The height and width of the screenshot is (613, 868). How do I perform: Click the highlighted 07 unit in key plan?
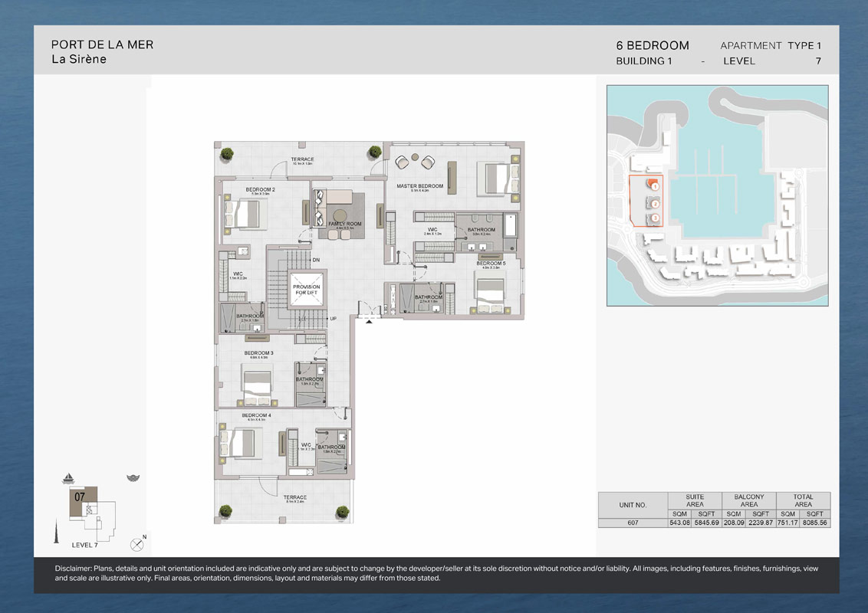(x=81, y=497)
